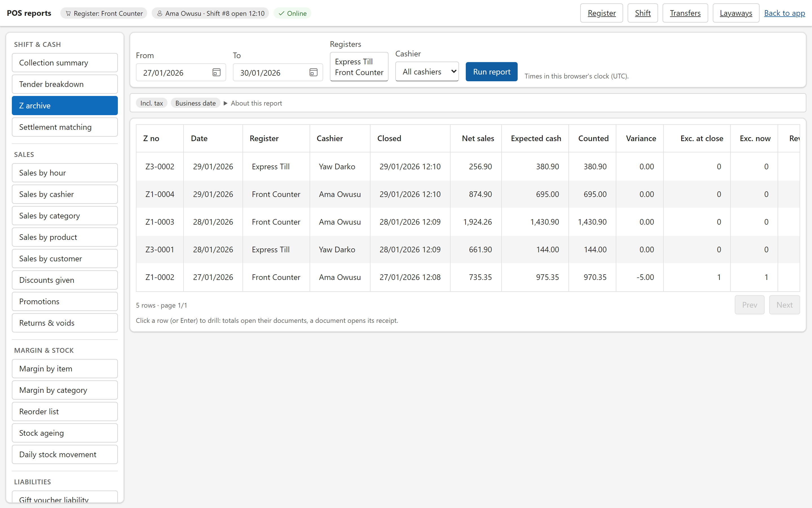The width and height of the screenshot is (812, 508).
Task: Open the From date calendar picker icon
Action: point(217,72)
